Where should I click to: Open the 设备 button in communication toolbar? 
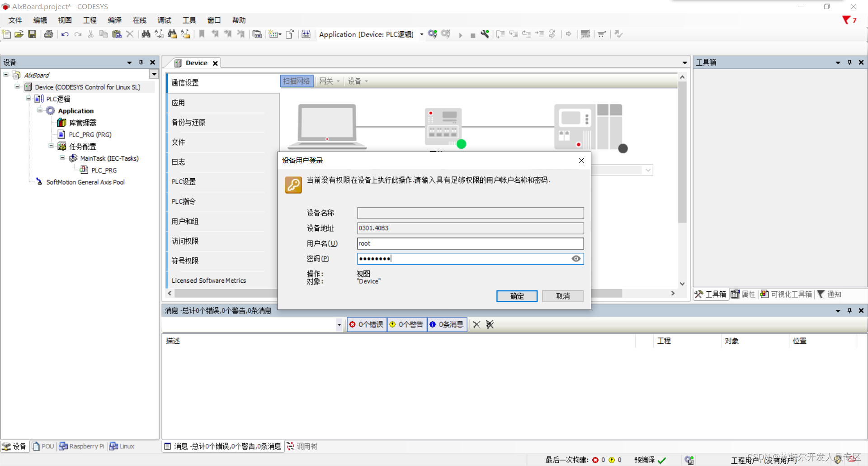pos(358,81)
